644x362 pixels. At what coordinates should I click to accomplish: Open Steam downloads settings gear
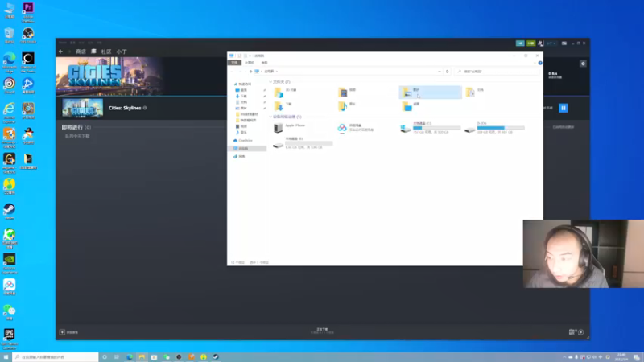[583, 64]
